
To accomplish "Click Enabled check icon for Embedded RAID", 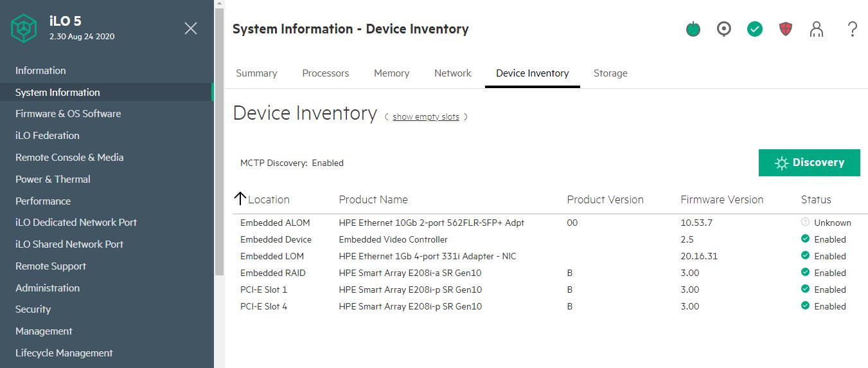I will (805, 272).
